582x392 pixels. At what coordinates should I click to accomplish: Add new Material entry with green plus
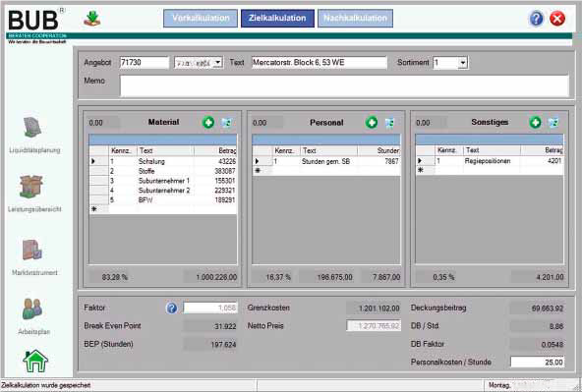(x=208, y=122)
